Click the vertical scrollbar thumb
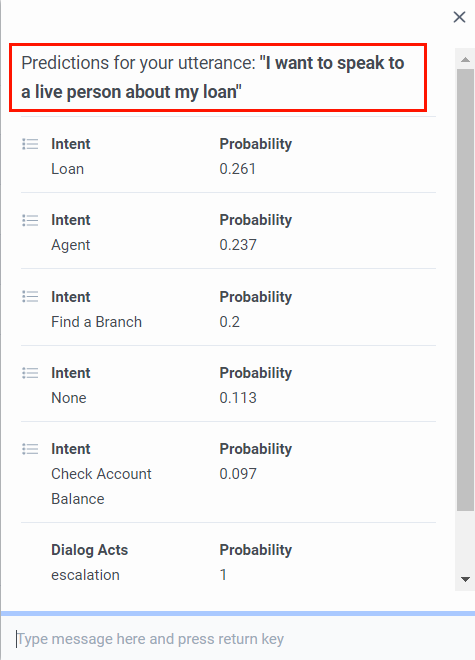Screen dimensions: 475x660 pos(465,290)
